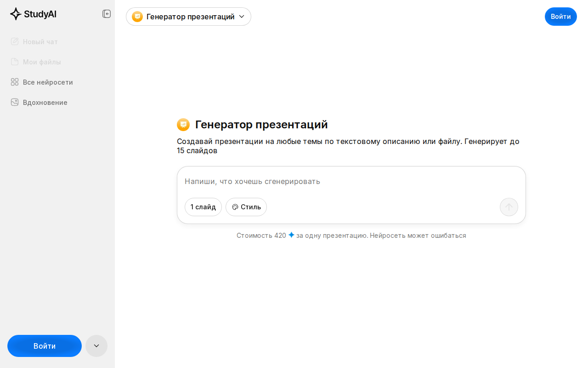The image size is (588, 368).
Task: Click the orange presentation icon beside the heading
Action: pos(183,125)
